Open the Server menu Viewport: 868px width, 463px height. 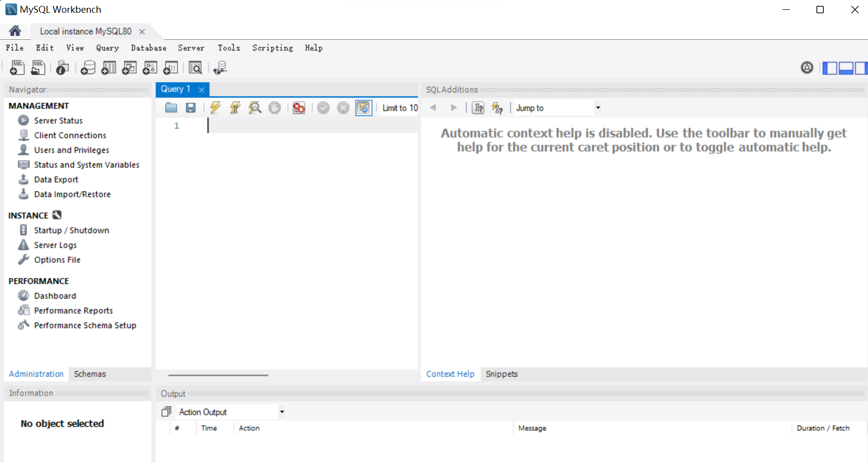191,48
